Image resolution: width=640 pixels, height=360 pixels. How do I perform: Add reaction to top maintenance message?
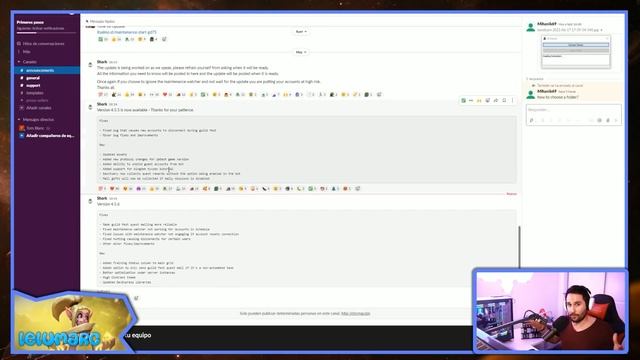[x=164, y=40]
